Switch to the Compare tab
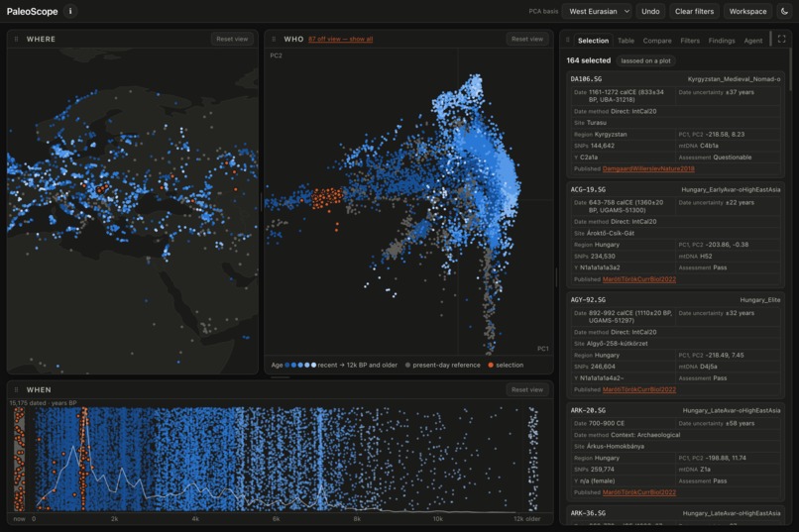 [x=657, y=41]
